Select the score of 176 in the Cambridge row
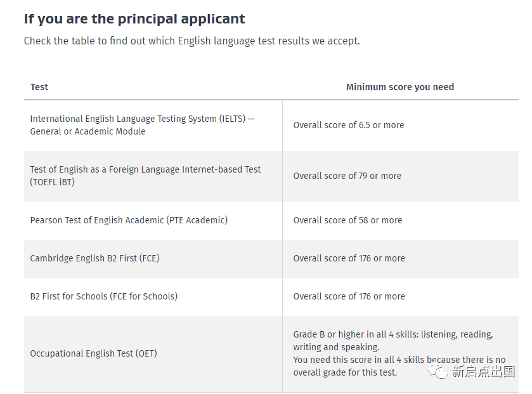 click(x=349, y=258)
